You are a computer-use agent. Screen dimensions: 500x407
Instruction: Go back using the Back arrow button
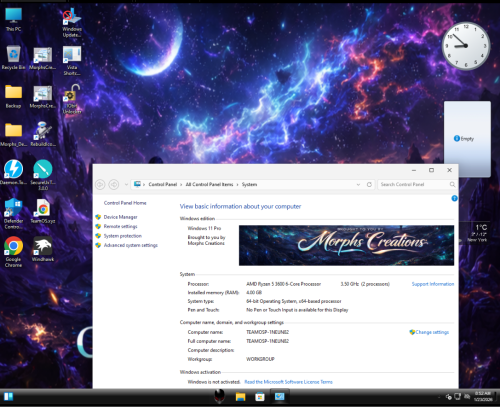[x=100, y=184]
